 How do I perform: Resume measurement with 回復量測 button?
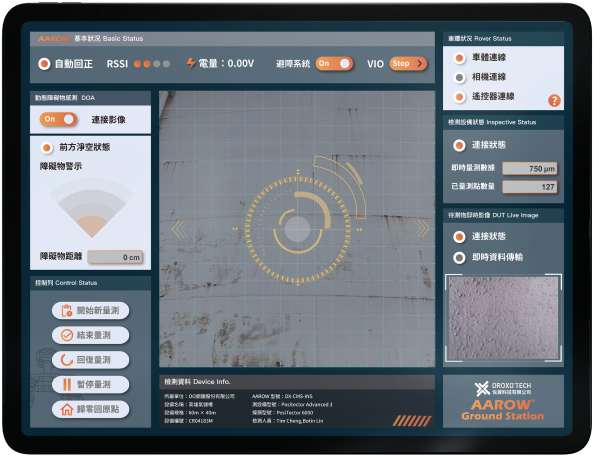(90, 360)
